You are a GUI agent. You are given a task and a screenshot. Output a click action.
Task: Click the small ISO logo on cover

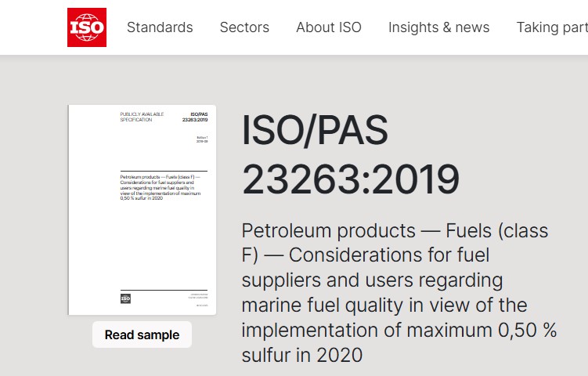point(125,298)
